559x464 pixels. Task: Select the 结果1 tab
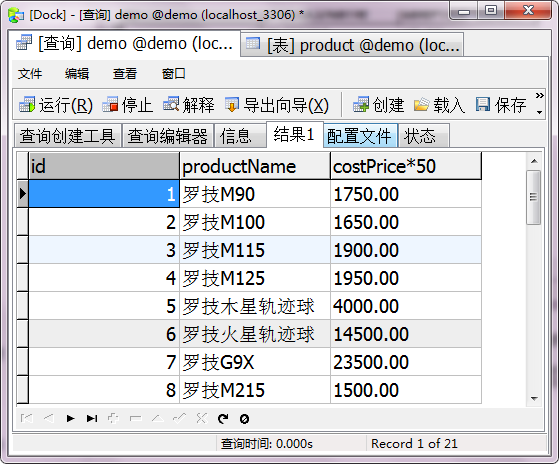[x=294, y=135]
